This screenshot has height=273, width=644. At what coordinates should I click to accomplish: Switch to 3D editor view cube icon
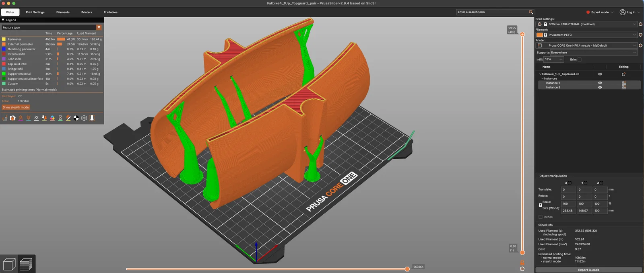click(9, 264)
